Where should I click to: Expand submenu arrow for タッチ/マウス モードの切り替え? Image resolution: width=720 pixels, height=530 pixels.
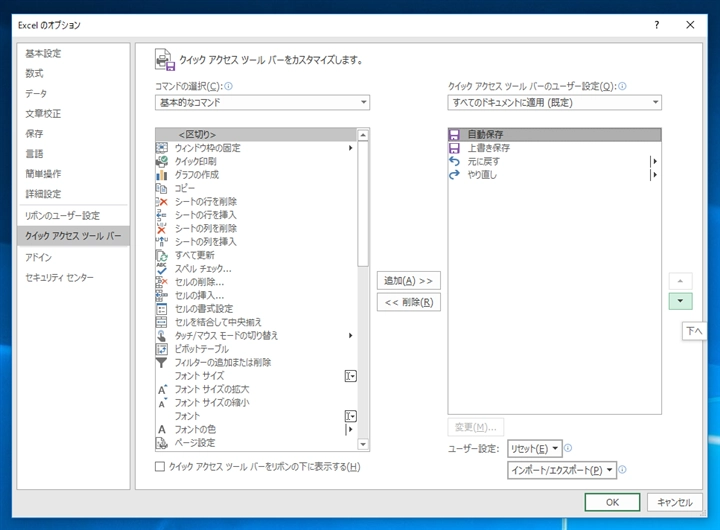350,336
